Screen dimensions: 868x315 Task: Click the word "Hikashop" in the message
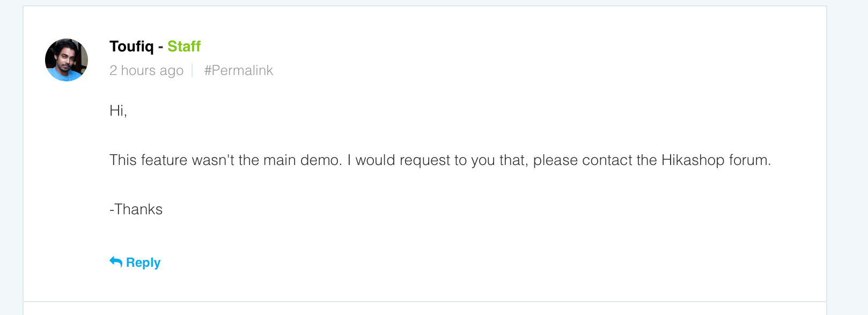[x=693, y=160]
